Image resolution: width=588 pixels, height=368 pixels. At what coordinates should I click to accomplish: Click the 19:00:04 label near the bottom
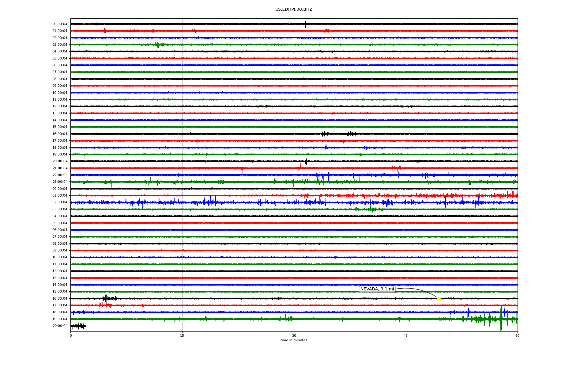point(60,319)
